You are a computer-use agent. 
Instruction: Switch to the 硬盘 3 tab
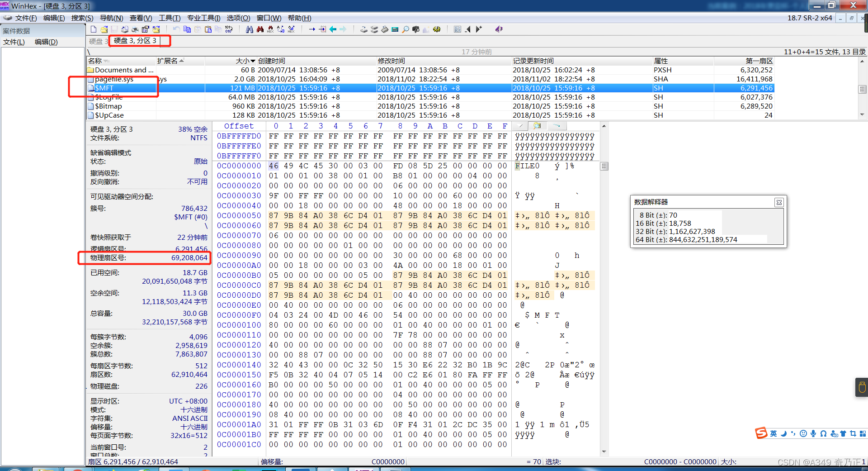(x=98, y=41)
